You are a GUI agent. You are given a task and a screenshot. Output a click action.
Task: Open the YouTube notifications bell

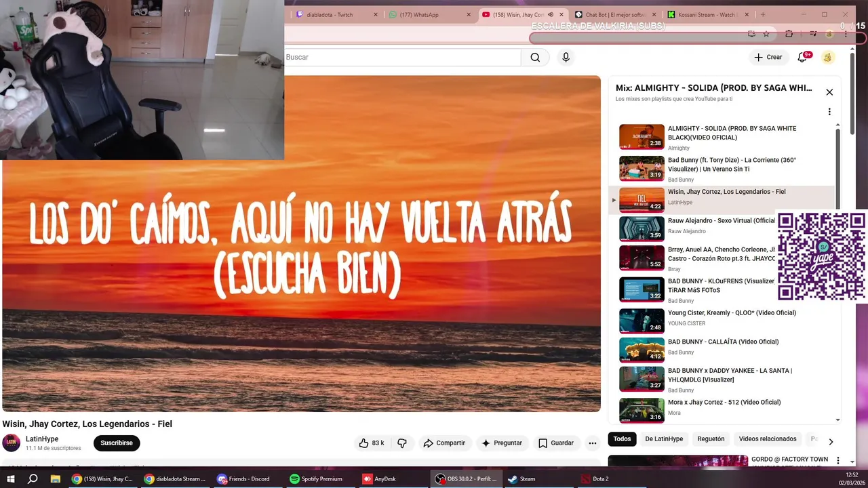[x=802, y=58]
